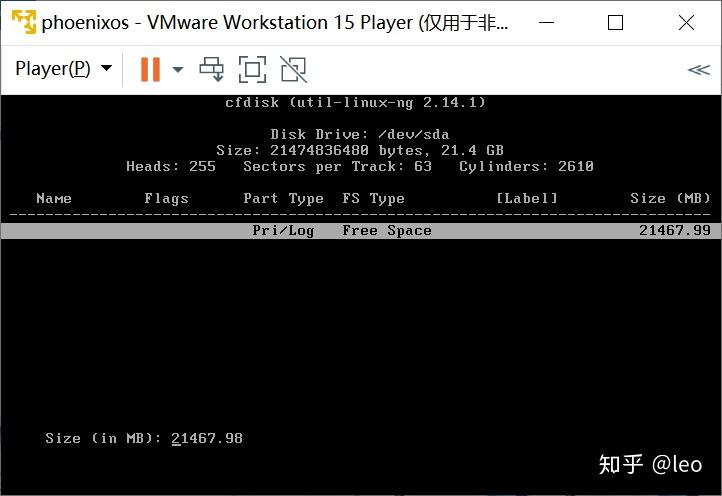The image size is (722, 496).
Task: Maximize the VMware Player window
Action: (615, 22)
